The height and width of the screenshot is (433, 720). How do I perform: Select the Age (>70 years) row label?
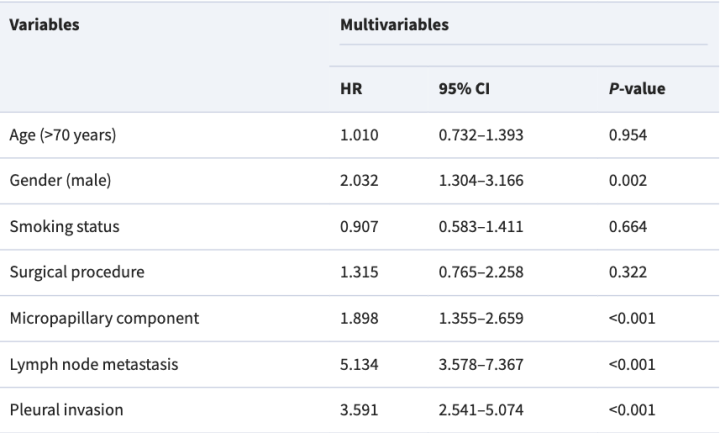[x=62, y=136]
